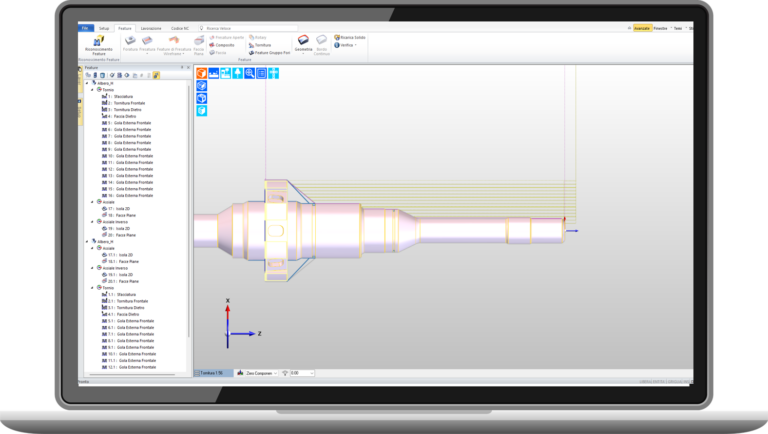
Task: Select tree row 17 : Isola 2D
Action: [x=116, y=209]
